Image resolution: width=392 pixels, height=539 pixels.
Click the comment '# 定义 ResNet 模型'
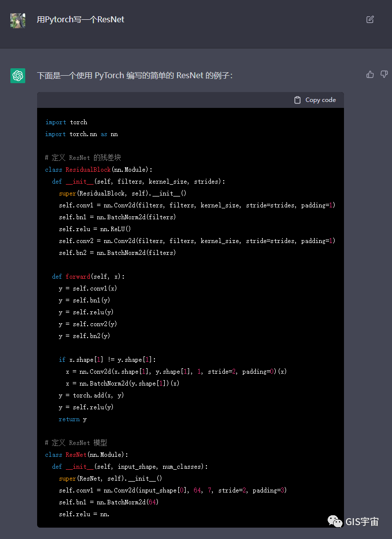[76, 443]
